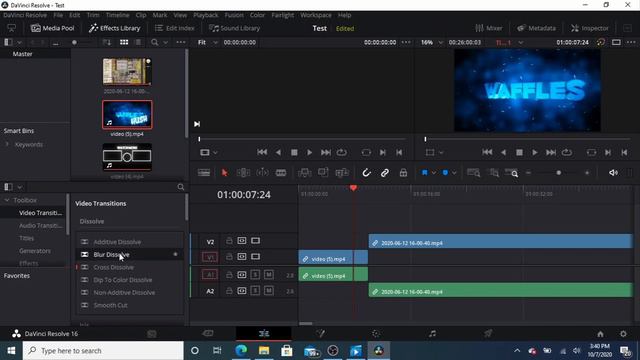Image resolution: width=640 pixels, height=360 pixels.
Task: Select the arrow Selection Mode tool
Action: pos(224,173)
